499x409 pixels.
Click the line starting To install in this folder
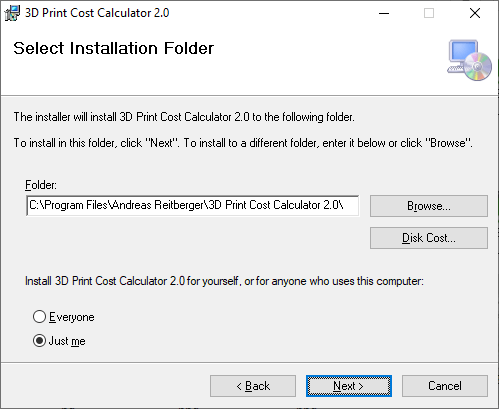(x=243, y=143)
